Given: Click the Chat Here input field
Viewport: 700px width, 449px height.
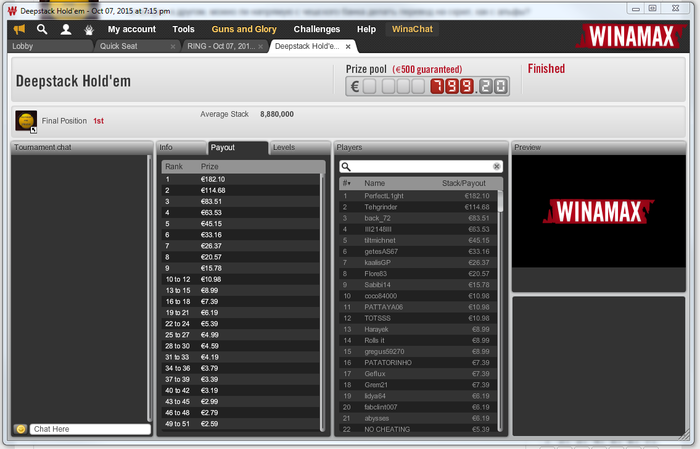Looking at the screenshot, I should tap(90, 429).
